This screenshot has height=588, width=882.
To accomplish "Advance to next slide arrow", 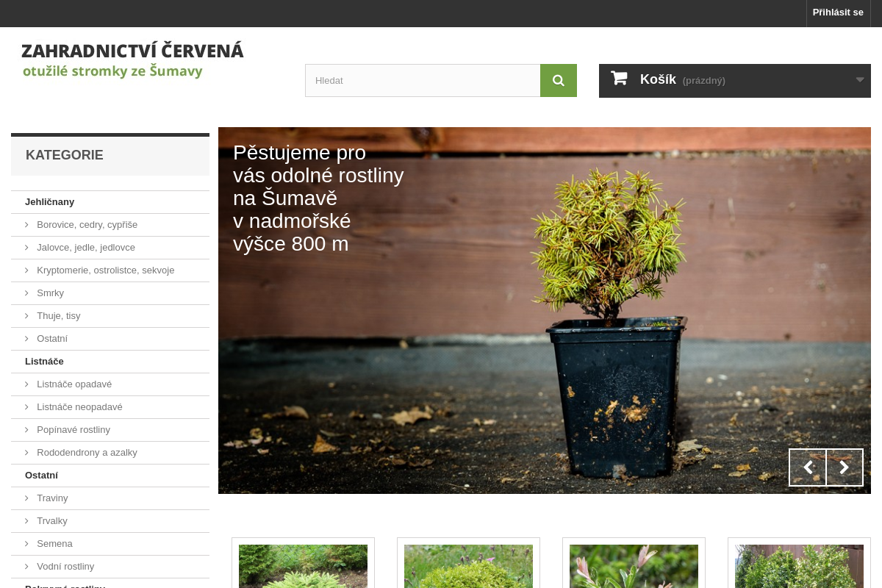I will tap(845, 467).
